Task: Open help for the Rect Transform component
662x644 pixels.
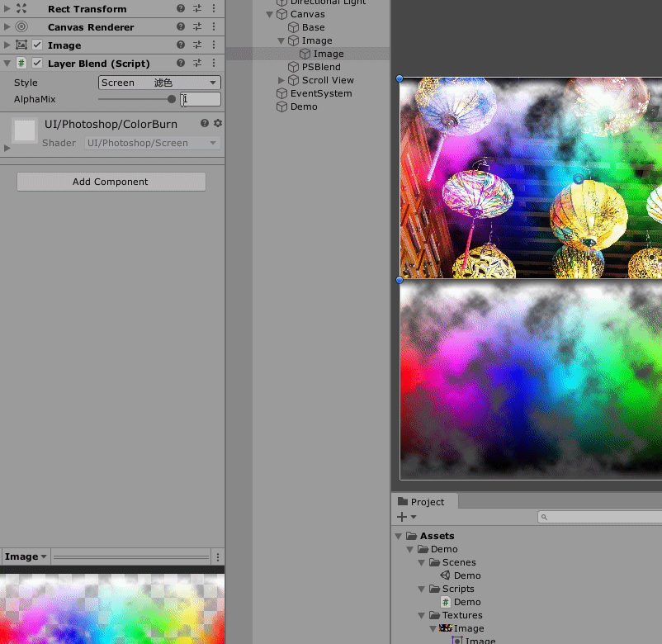Action: 181,9
